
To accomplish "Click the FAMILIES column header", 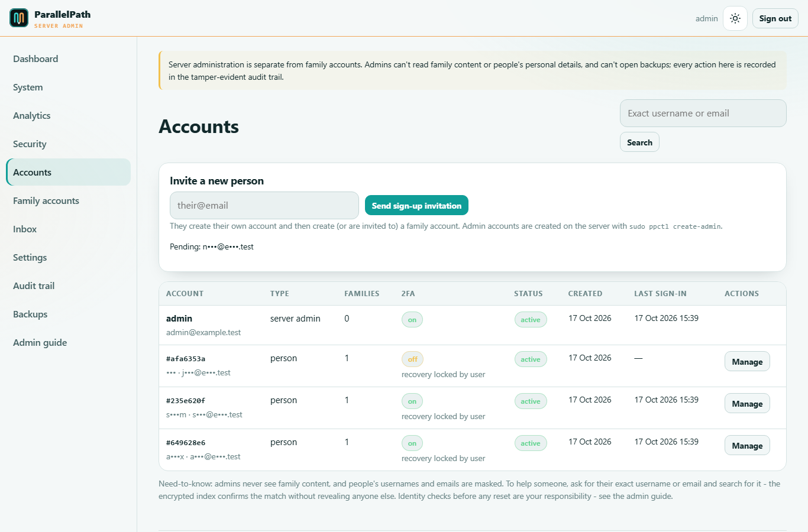I will (x=362, y=294).
